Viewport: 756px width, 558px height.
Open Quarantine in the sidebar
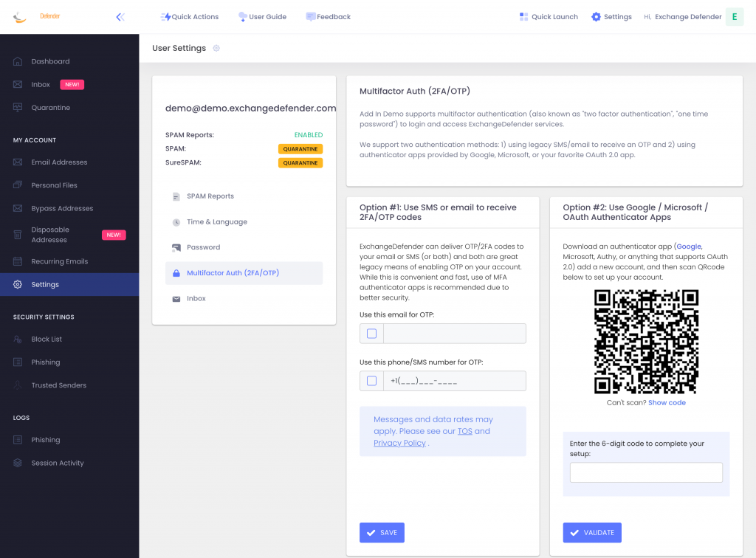[51, 108]
